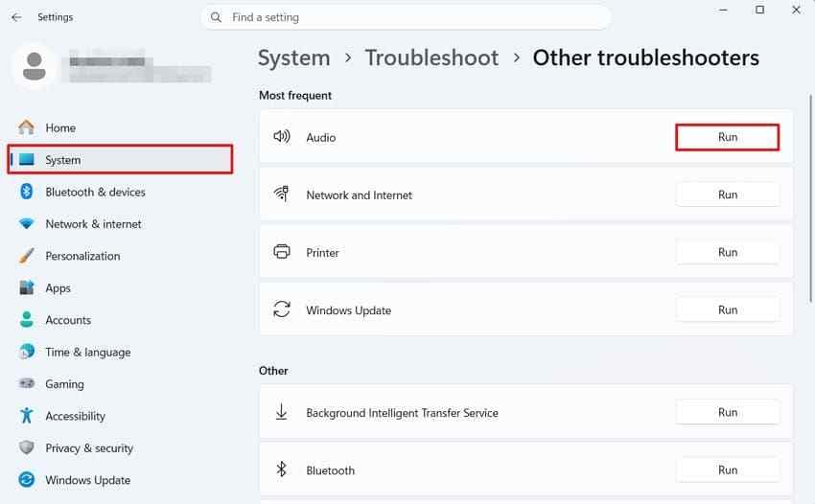Viewport: 815px width, 504px height.
Task: Click the Gaming controller icon
Action: click(x=27, y=383)
